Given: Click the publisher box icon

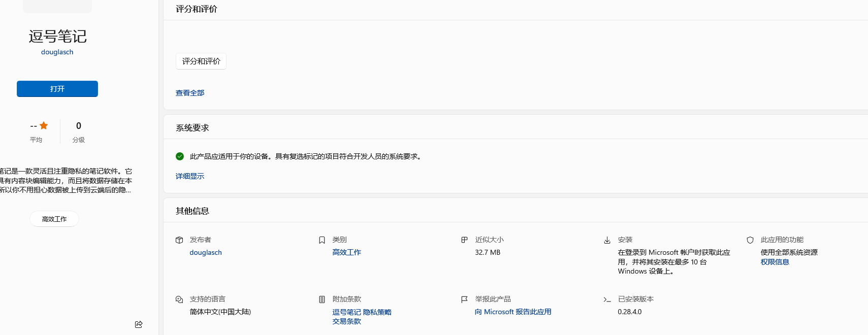Looking at the screenshot, I should pyautogui.click(x=179, y=240).
